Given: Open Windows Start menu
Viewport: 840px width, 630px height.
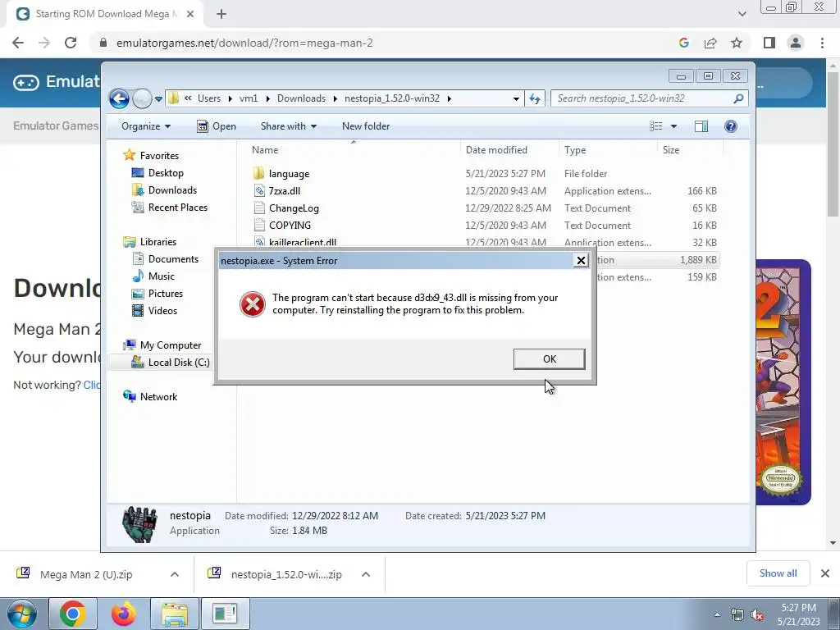Looking at the screenshot, I should (21, 614).
